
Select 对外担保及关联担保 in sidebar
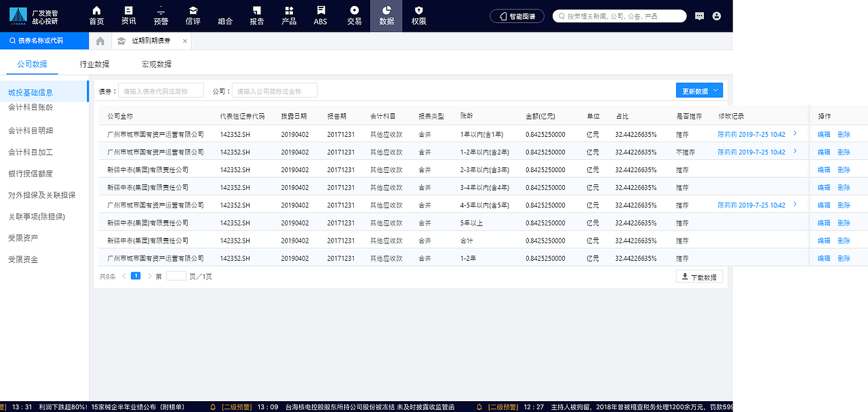pos(42,195)
